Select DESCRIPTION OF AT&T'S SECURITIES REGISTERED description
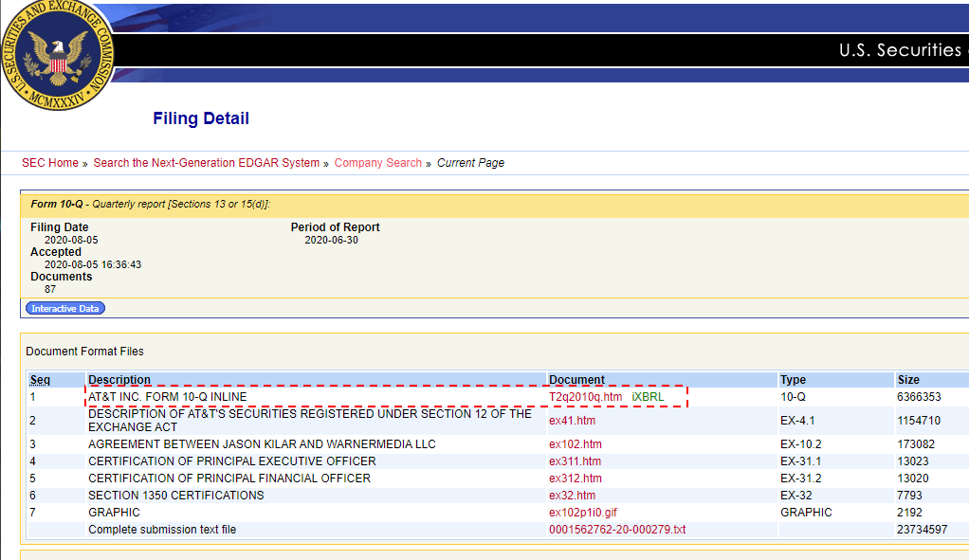The image size is (969, 560). click(x=310, y=421)
